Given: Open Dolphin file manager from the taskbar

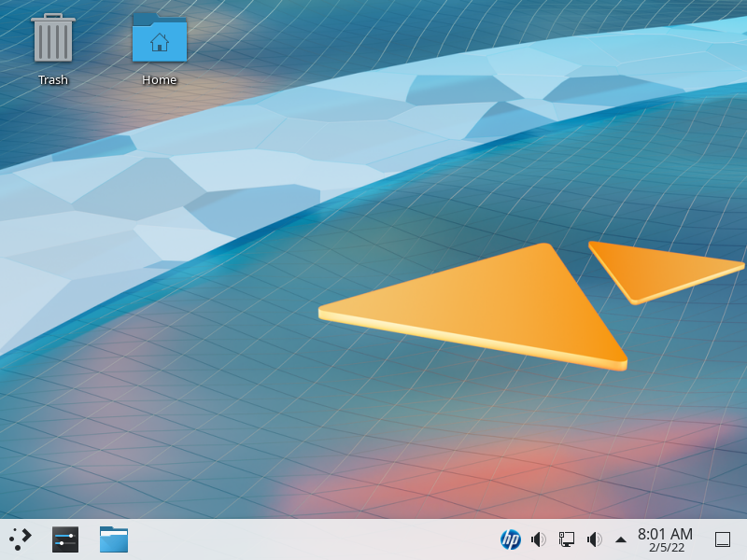Looking at the screenshot, I should point(114,539).
